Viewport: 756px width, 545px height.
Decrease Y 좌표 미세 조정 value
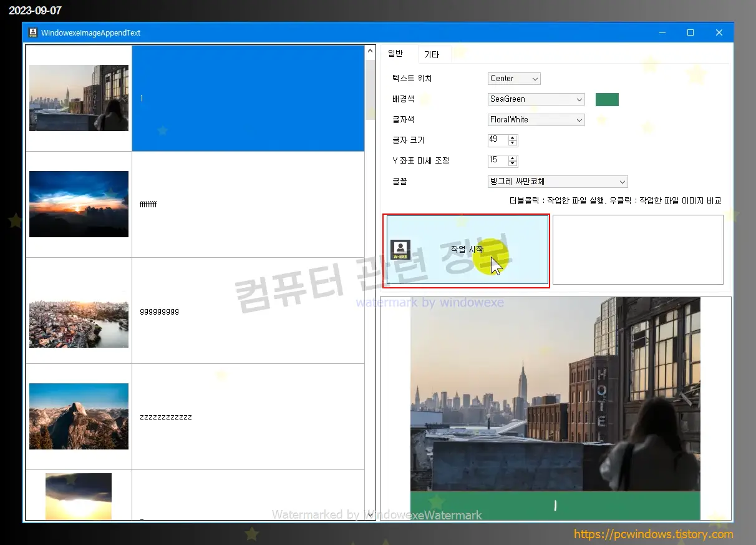(x=513, y=164)
